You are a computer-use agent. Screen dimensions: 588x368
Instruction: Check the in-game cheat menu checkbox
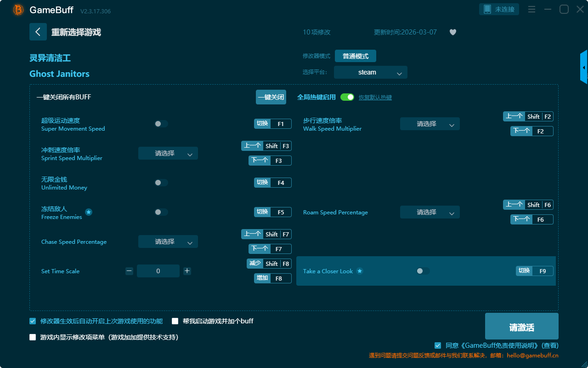click(33, 337)
